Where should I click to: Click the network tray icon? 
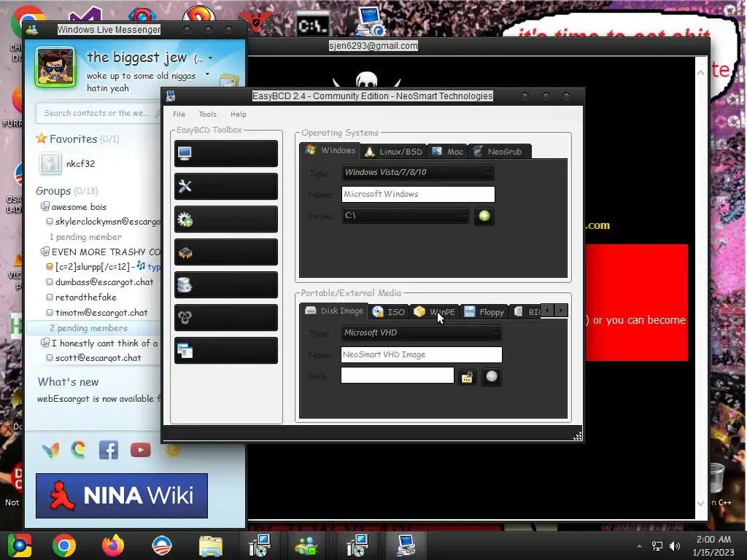click(657, 546)
